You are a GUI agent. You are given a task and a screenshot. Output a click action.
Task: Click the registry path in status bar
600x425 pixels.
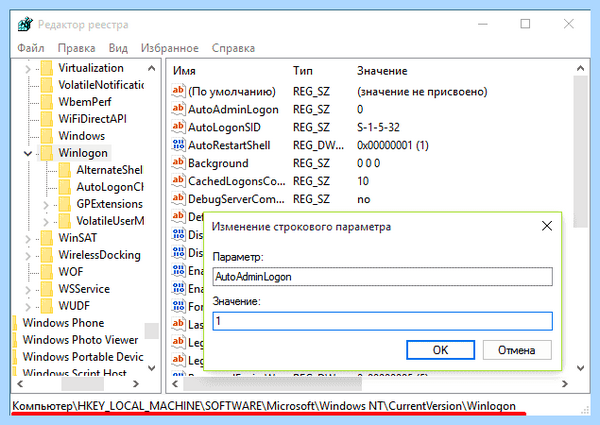[264, 405]
